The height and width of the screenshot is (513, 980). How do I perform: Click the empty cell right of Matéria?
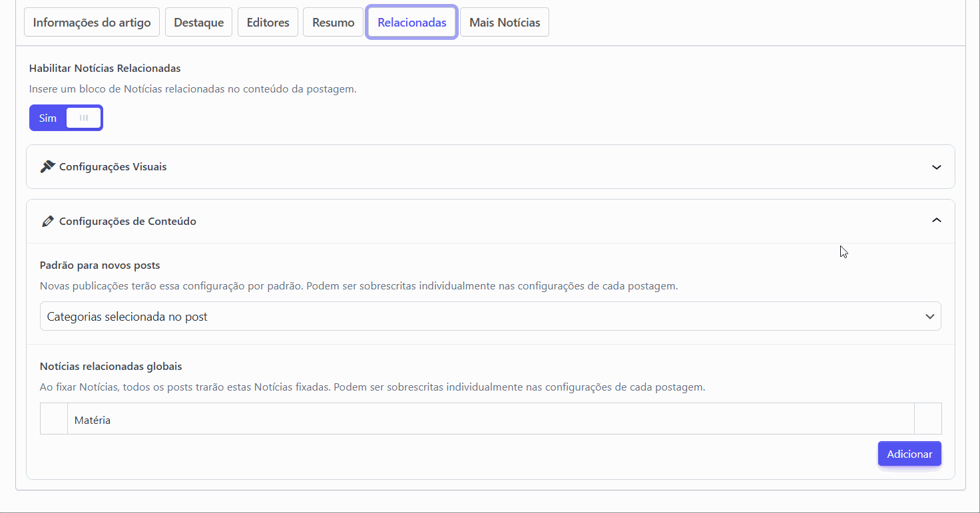pos(927,419)
